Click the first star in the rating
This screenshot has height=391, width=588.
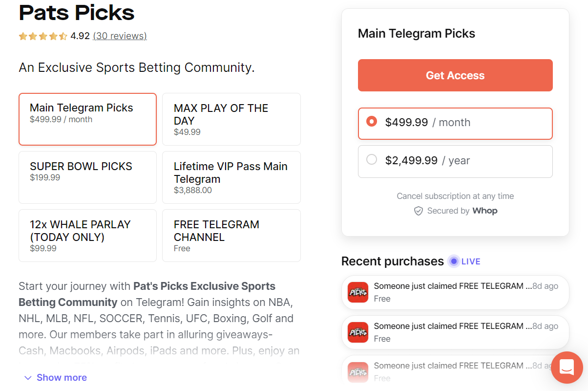22,36
